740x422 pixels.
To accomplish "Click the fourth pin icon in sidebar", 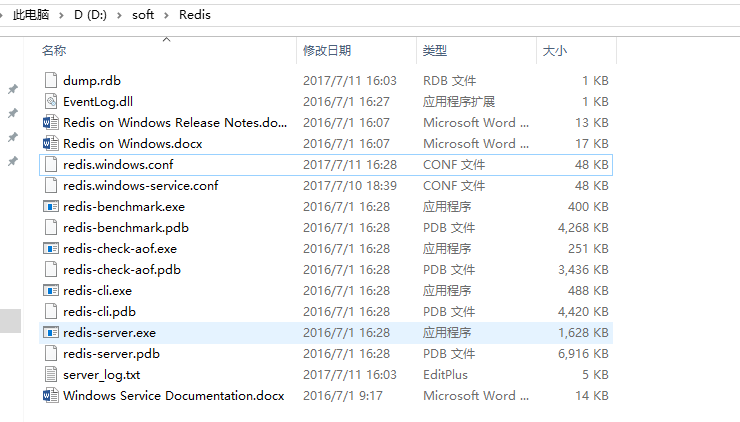I will tap(13, 161).
